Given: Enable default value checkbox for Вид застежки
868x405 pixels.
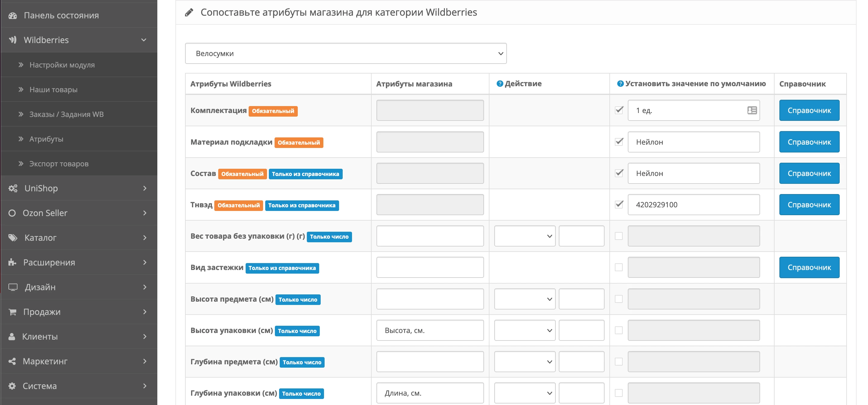Looking at the screenshot, I should click(x=619, y=267).
